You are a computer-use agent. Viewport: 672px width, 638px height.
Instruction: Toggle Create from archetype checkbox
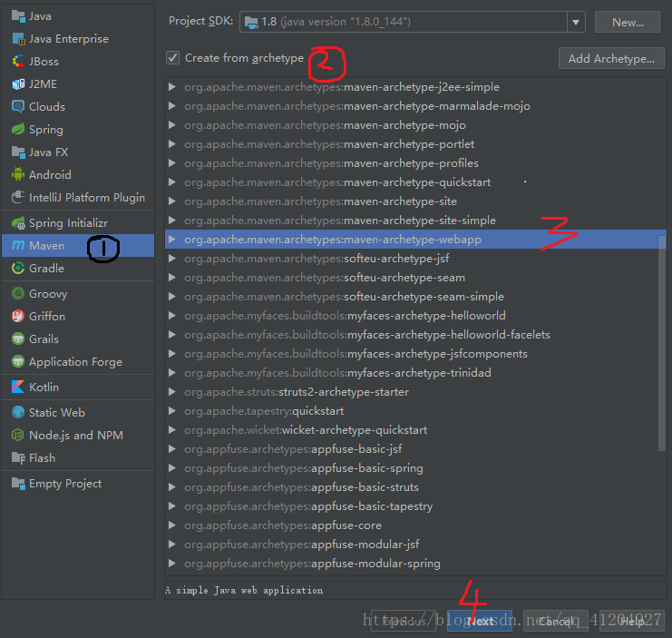[x=172, y=58]
